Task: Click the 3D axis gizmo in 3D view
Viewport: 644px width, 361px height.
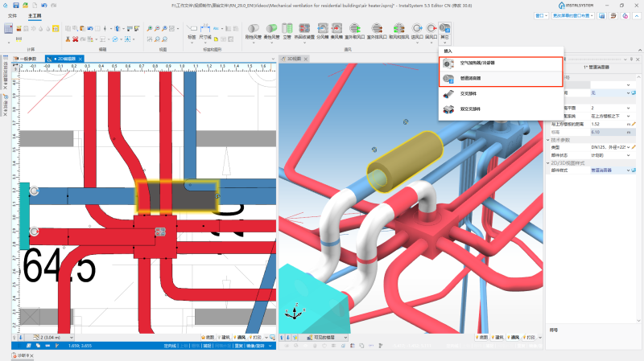Action: [295, 312]
